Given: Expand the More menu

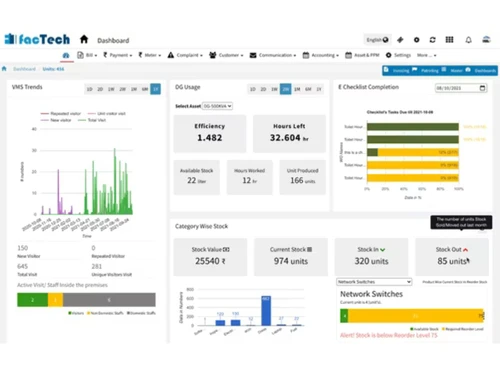Looking at the screenshot, I should (426, 55).
